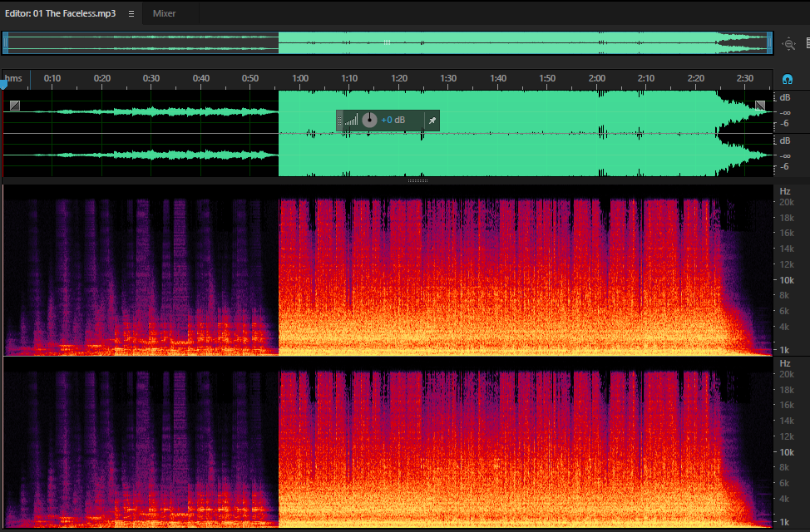Click the HUD amplitude gain knob
Viewport: 810px width, 532px height.
(369, 120)
